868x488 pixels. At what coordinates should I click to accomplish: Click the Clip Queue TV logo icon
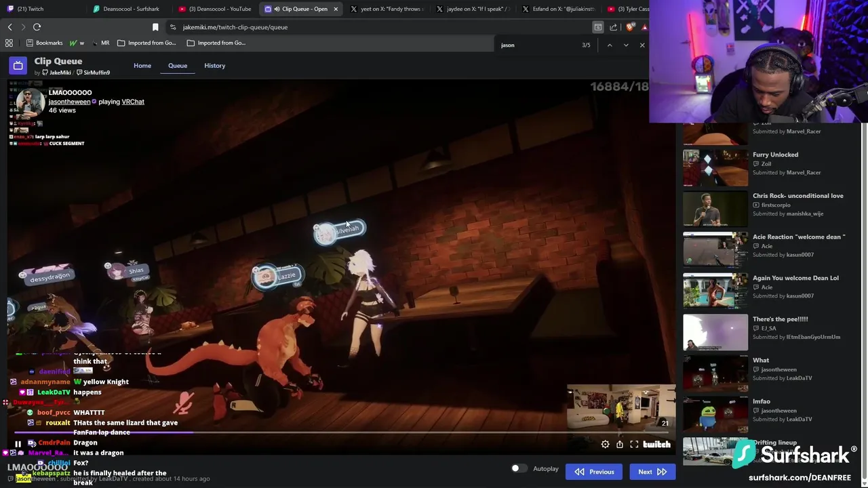click(x=18, y=66)
